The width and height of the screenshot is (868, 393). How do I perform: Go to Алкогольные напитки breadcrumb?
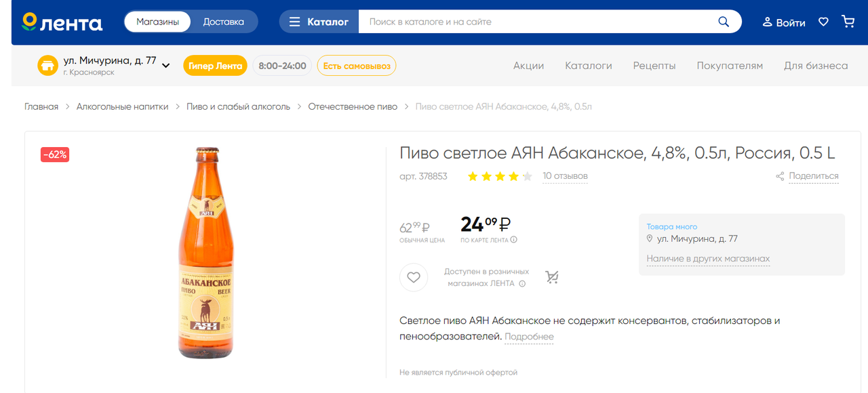click(122, 106)
